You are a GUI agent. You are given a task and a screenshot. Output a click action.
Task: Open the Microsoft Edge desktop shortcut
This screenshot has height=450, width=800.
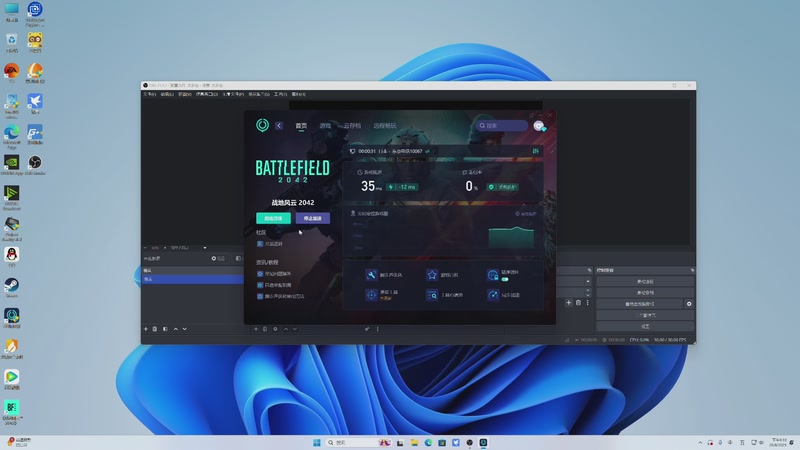12,136
